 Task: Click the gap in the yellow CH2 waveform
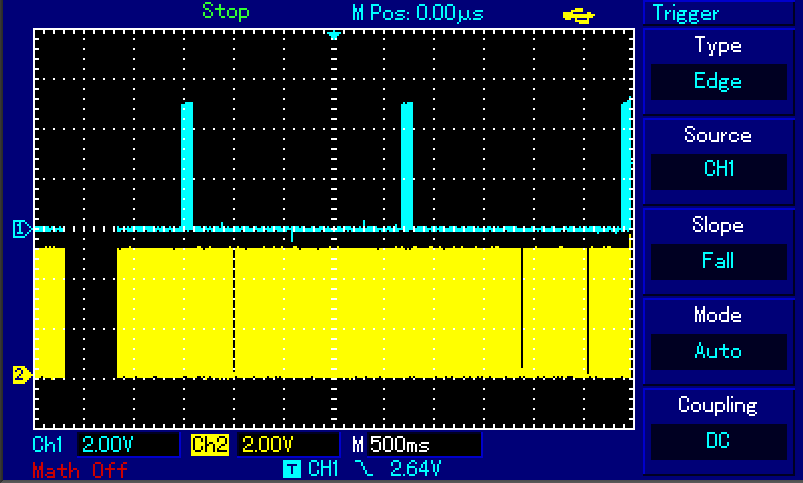91,313
